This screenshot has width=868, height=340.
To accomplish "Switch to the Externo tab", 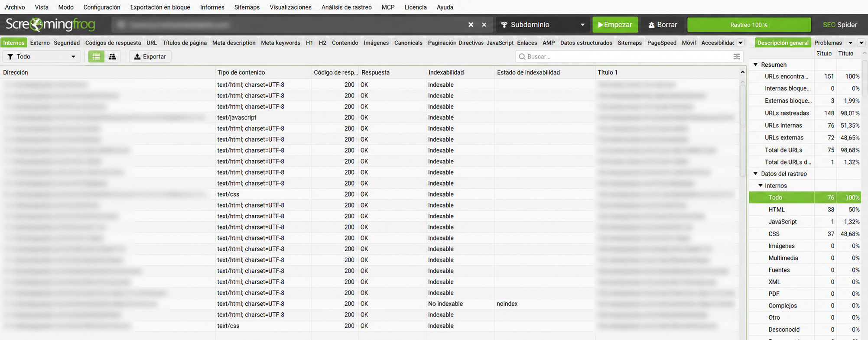I will [40, 43].
